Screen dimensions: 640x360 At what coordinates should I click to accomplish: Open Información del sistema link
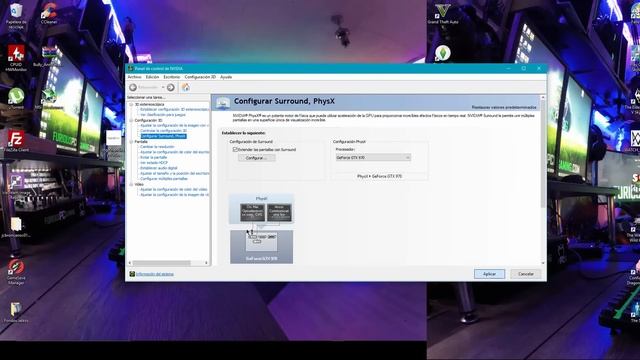coord(155,274)
